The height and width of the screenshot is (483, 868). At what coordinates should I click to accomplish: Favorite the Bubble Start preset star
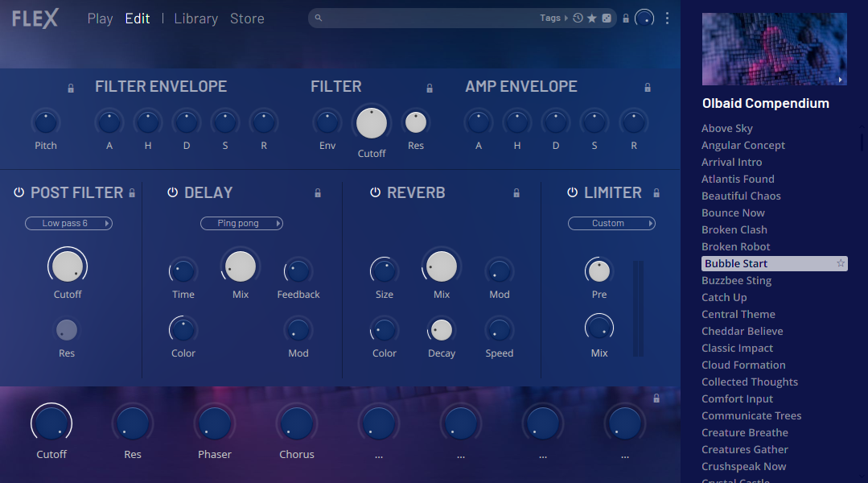point(841,263)
